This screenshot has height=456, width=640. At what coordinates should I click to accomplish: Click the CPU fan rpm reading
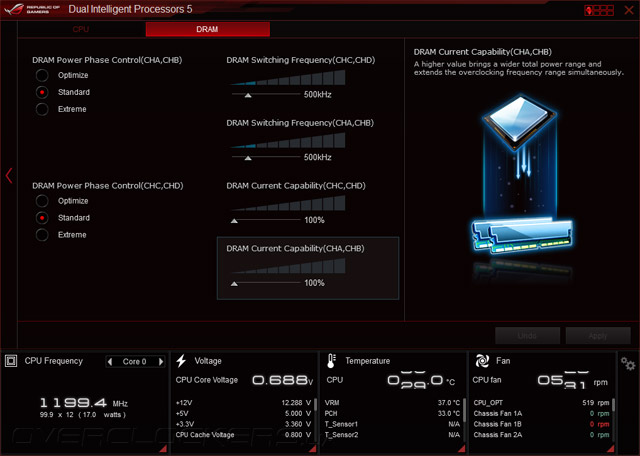[573, 380]
